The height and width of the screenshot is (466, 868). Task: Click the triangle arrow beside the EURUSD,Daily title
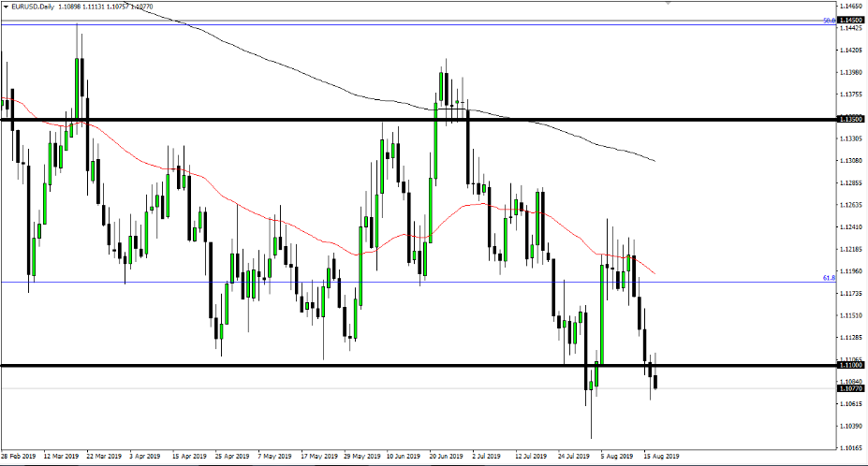(x=7, y=7)
